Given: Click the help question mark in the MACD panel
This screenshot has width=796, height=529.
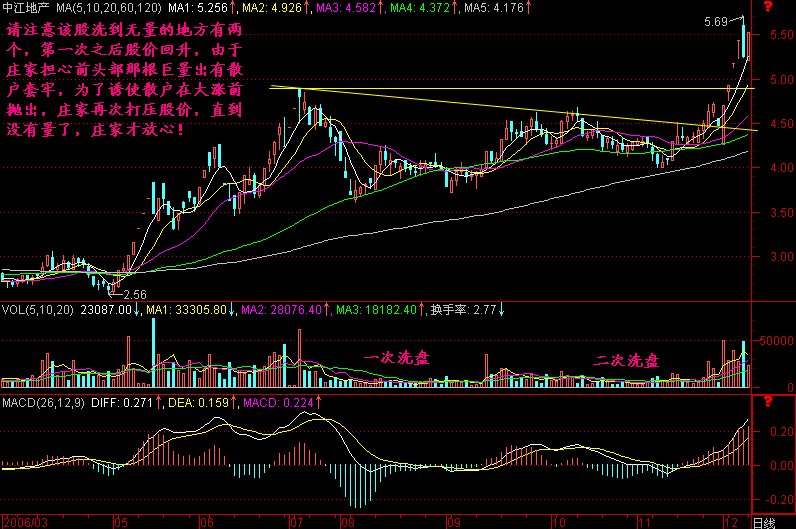Looking at the screenshot, I should 767,402.
